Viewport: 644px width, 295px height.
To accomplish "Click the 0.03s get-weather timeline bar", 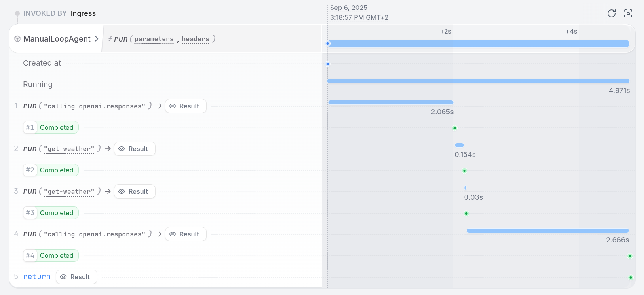I will 465,188.
